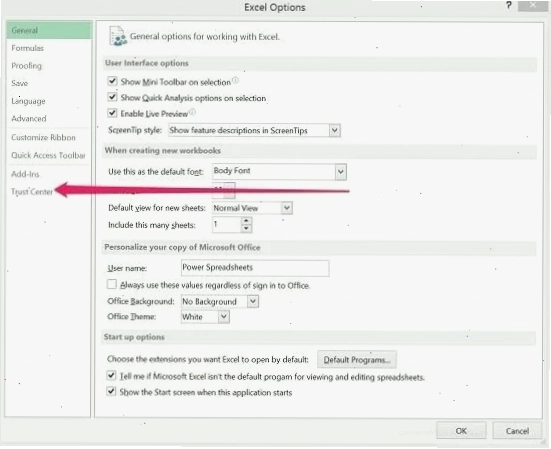
Task: Increase the number of sheets with up arrow
Action: click(x=246, y=221)
